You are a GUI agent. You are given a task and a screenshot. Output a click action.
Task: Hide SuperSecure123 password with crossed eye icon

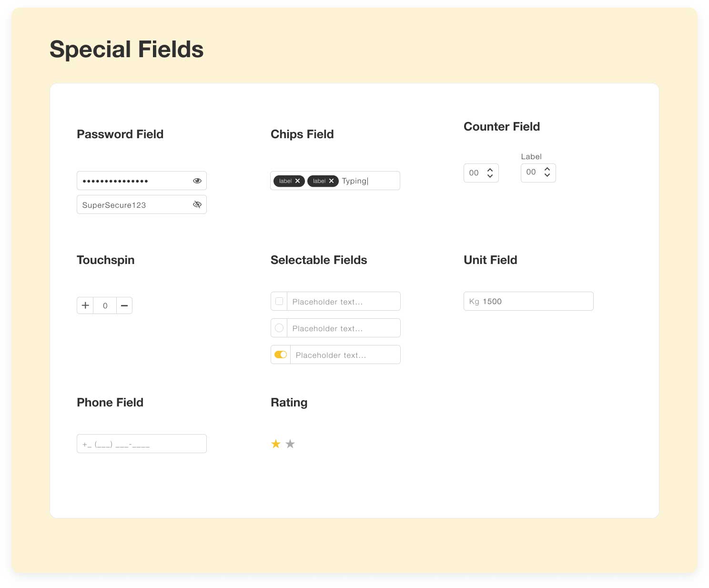(197, 204)
